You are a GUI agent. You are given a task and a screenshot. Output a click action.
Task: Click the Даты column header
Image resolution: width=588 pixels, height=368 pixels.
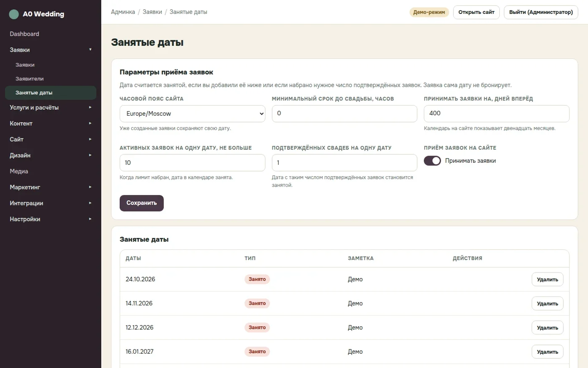pos(133,258)
